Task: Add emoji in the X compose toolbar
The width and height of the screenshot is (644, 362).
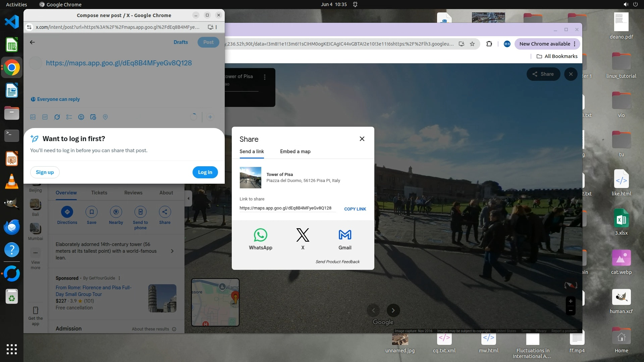Action: point(81,117)
